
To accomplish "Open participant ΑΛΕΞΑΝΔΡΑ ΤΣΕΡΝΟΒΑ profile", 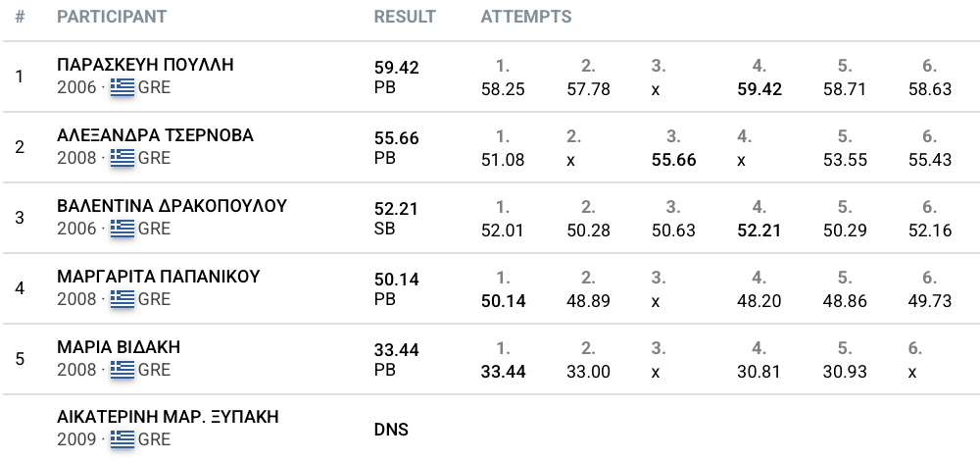I will tap(155, 135).
